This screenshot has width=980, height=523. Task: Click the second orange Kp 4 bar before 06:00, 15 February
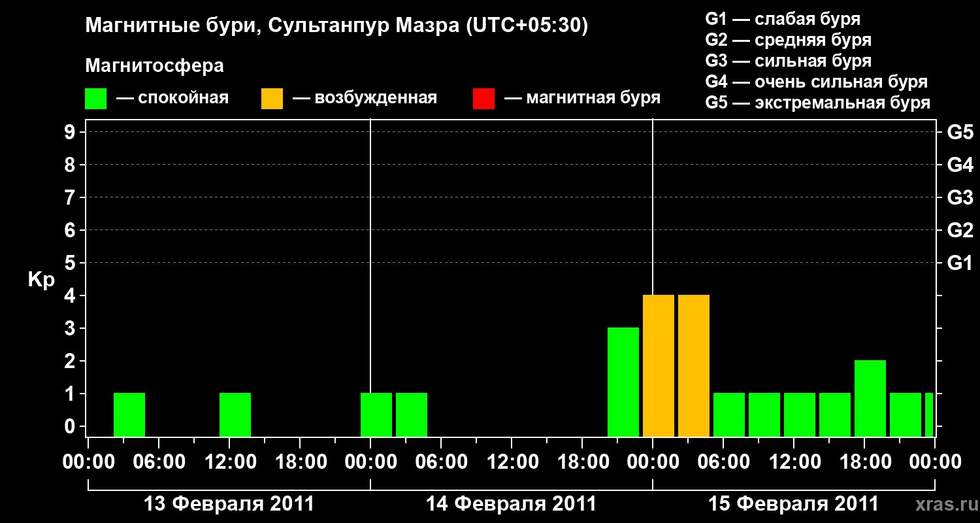coord(694,365)
